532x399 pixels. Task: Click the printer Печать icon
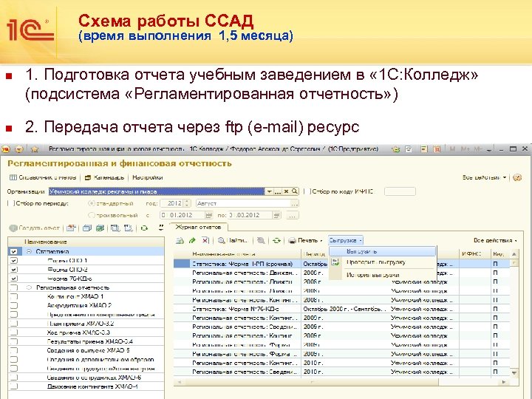pos(292,241)
